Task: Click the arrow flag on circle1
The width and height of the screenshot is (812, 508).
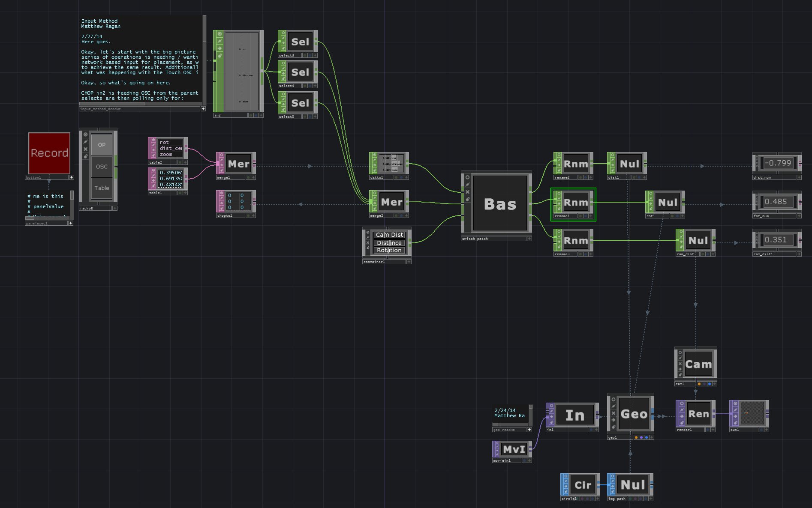Action: (565, 487)
